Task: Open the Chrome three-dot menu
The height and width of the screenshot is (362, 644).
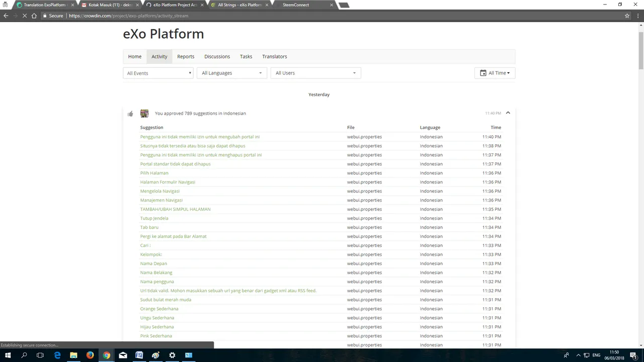Action: [x=637, y=16]
